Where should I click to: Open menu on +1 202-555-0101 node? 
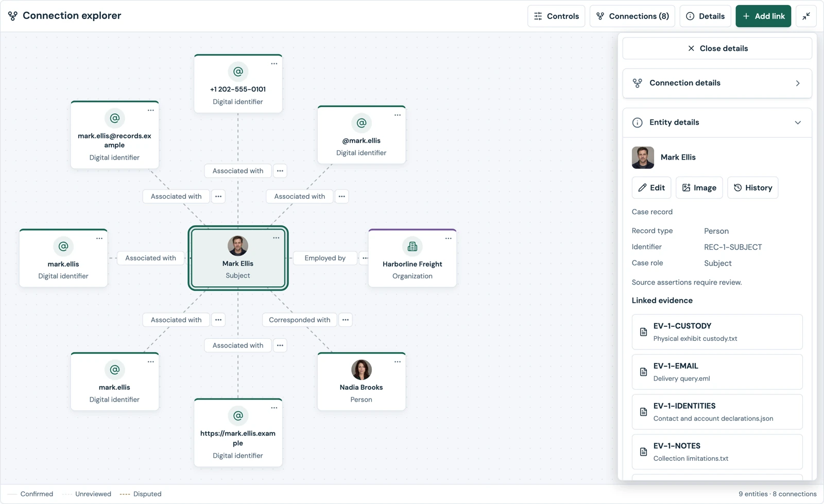click(274, 64)
